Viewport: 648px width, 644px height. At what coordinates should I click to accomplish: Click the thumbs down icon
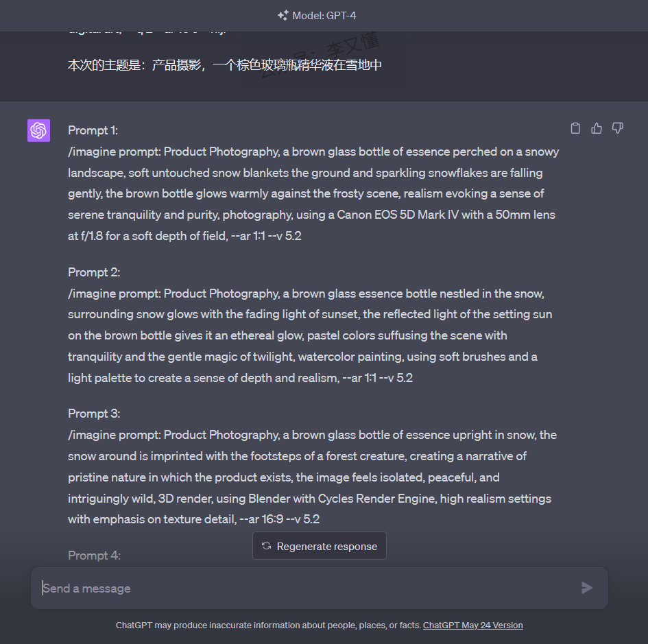click(618, 128)
